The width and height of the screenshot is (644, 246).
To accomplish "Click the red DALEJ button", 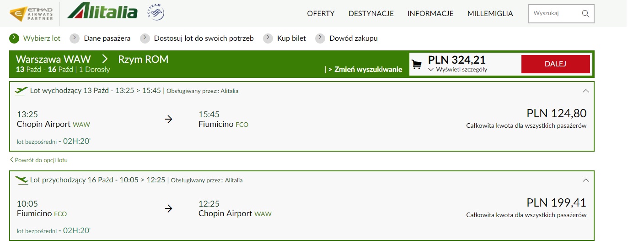I will click(x=555, y=64).
